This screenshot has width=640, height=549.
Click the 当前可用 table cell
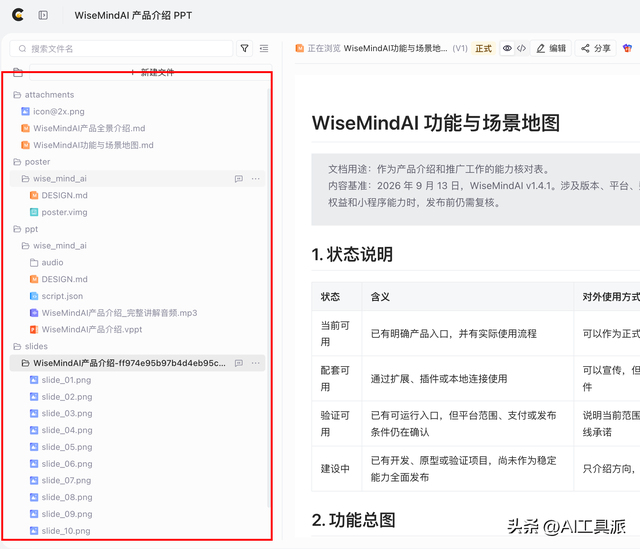pos(335,333)
